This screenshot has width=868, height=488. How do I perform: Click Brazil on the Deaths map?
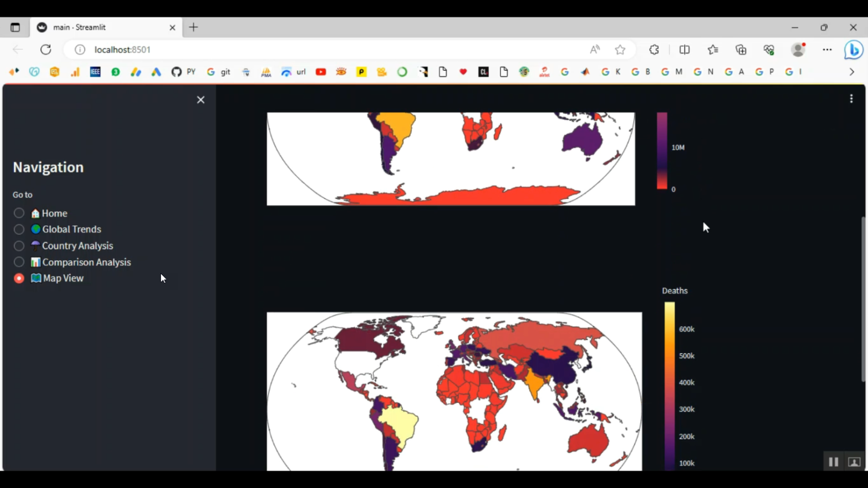pyautogui.click(x=400, y=424)
